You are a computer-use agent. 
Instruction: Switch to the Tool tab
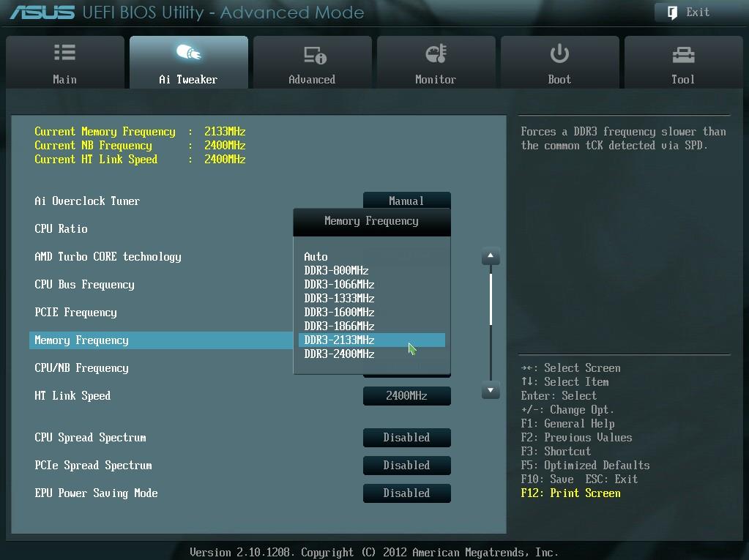click(x=684, y=62)
